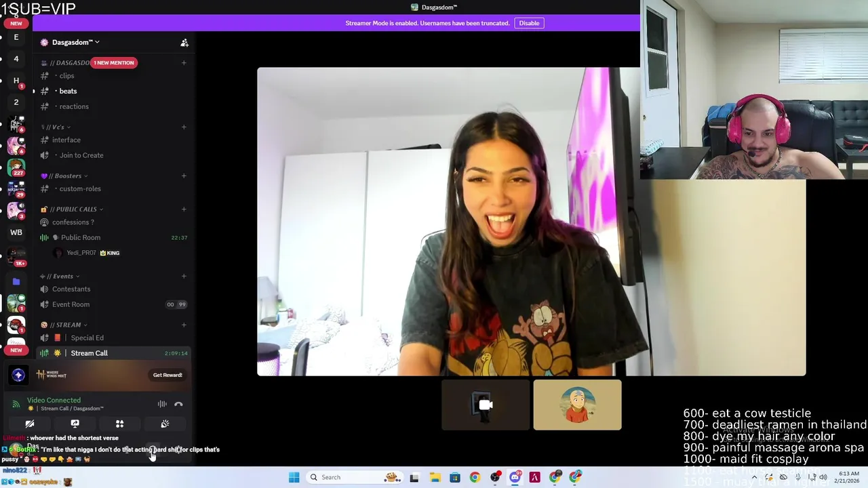Open the invite people icon beside Dasgasdom
This screenshot has width=868, height=488.
click(184, 43)
